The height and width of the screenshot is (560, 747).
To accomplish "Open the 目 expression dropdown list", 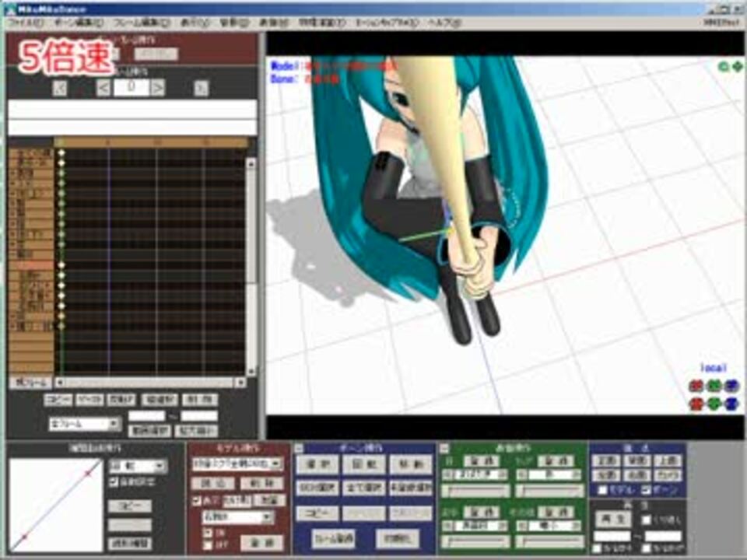I will [475, 474].
